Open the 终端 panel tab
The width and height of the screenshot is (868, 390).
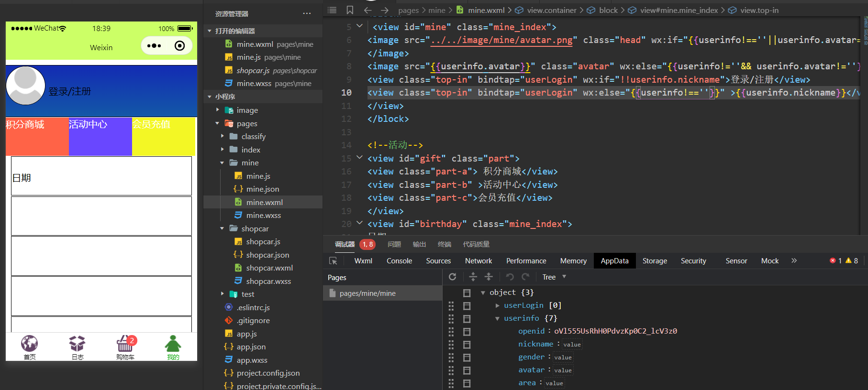[445, 244]
